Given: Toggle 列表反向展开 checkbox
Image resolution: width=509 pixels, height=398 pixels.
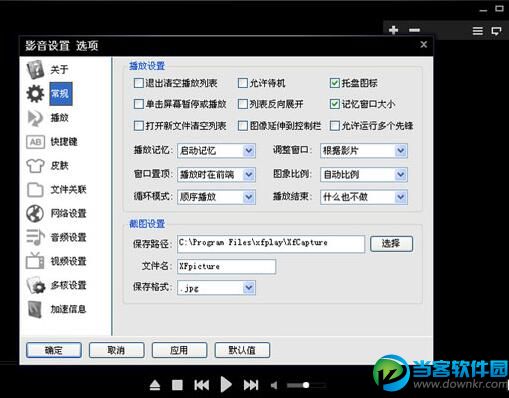Looking at the screenshot, I should 243,104.
